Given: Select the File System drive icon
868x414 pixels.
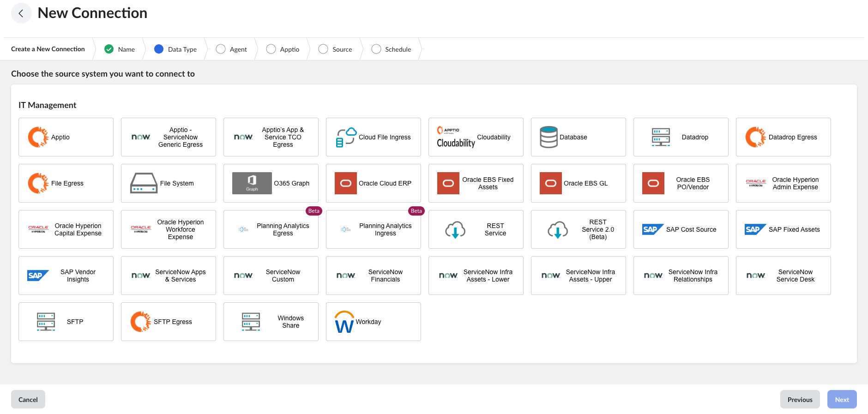Looking at the screenshot, I should click(x=144, y=183).
